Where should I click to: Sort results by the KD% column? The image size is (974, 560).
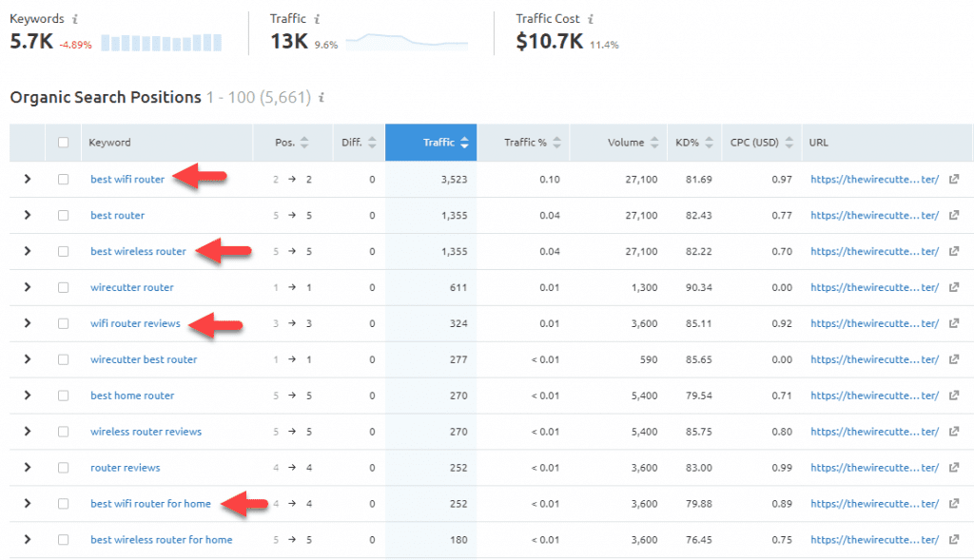click(709, 142)
